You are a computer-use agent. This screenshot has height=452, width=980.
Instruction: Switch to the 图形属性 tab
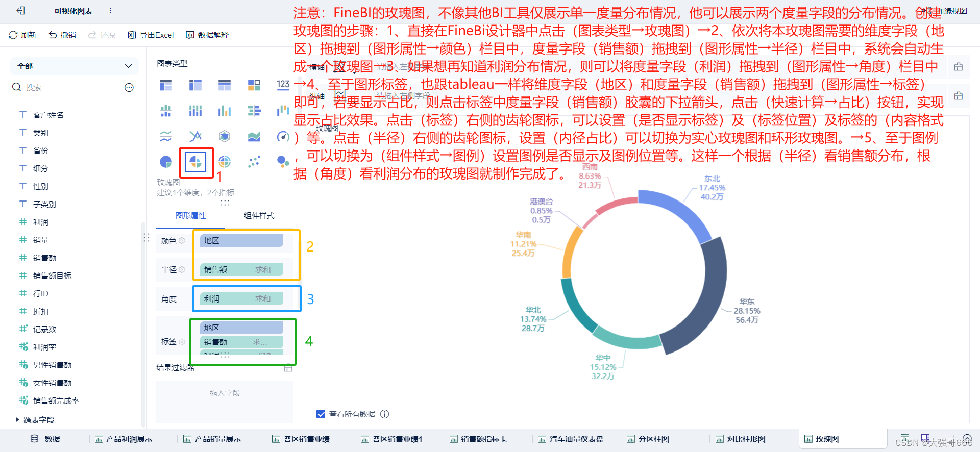pyautogui.click(x=190, y=216)
